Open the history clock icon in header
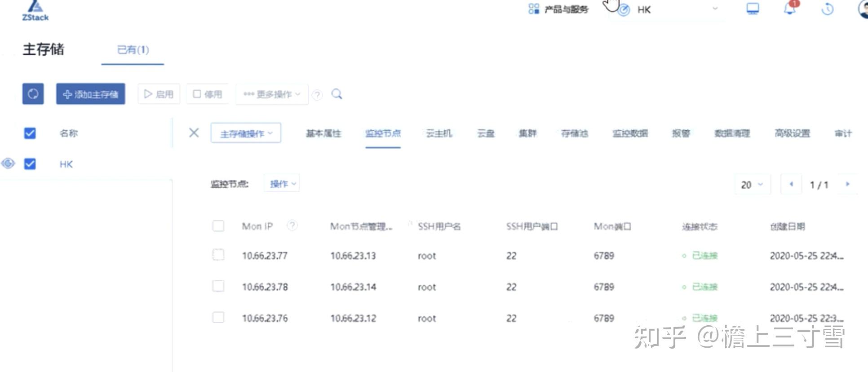 coord(827,9)
